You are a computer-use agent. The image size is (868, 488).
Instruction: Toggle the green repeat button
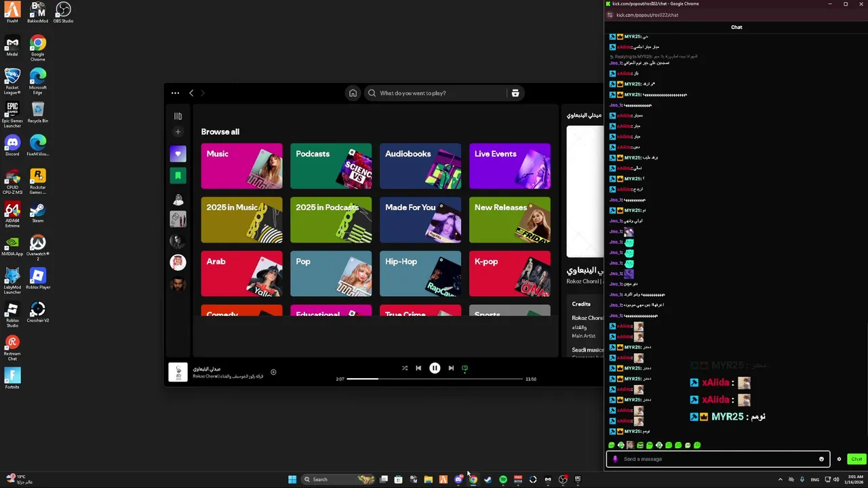(x=465, y=368)
